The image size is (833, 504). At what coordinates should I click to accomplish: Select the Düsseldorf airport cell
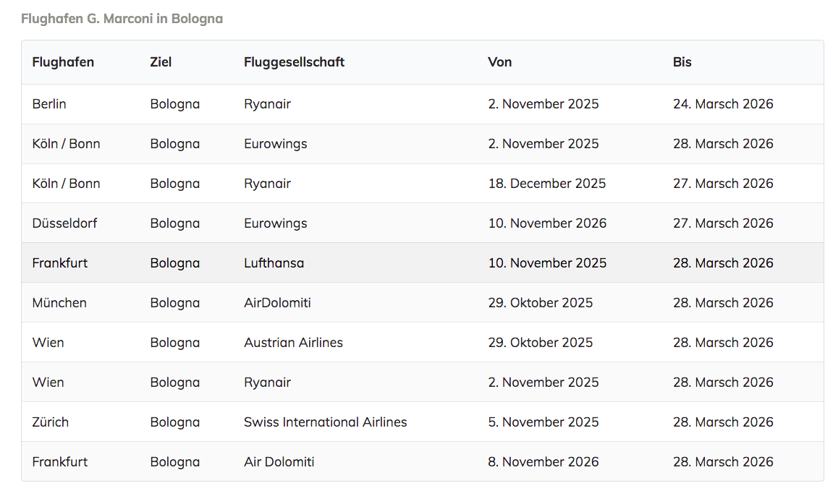coord(64,223)
